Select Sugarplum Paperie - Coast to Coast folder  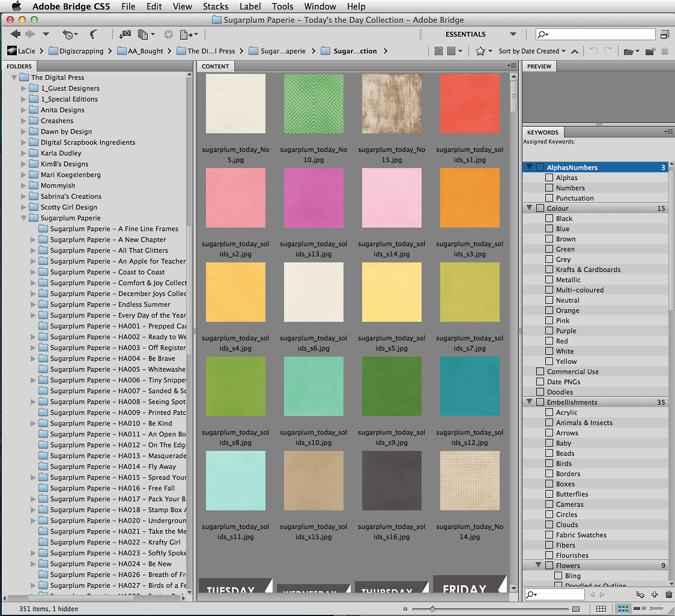[x=107, y=272]
